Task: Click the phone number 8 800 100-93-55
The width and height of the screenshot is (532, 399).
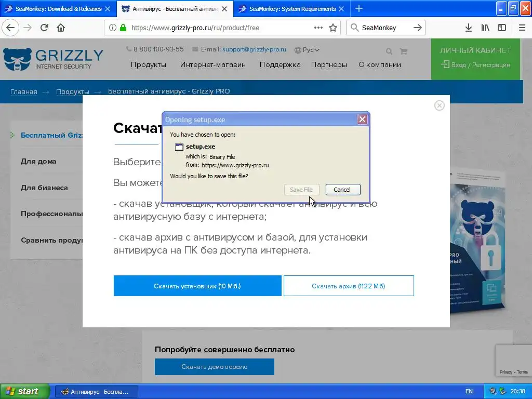Action: pyautogui.click(x=158, y=49)
